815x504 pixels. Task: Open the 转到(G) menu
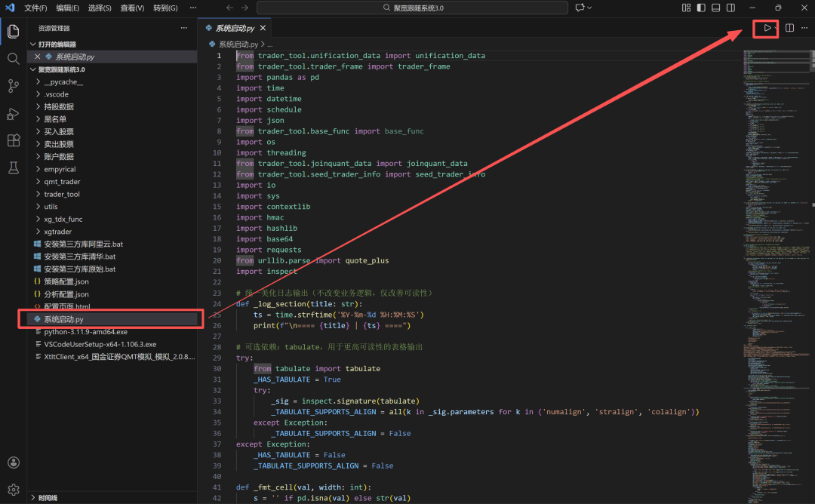(x=165, y=8)
